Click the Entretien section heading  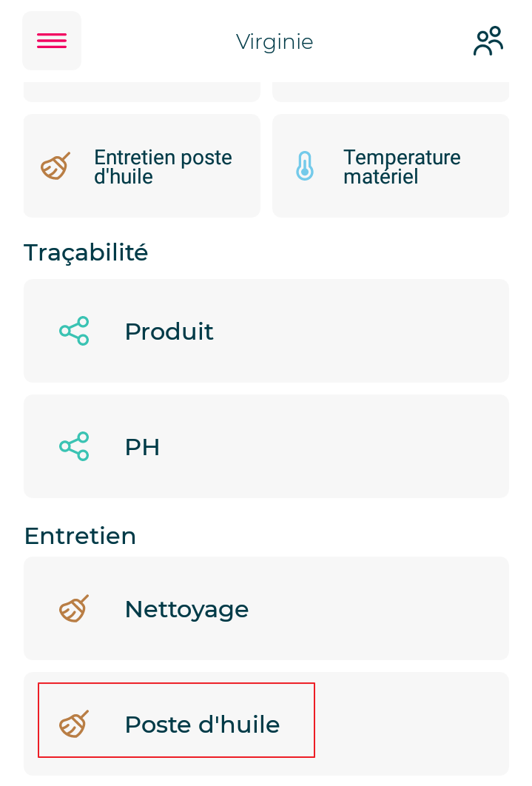tap(80, 535)
